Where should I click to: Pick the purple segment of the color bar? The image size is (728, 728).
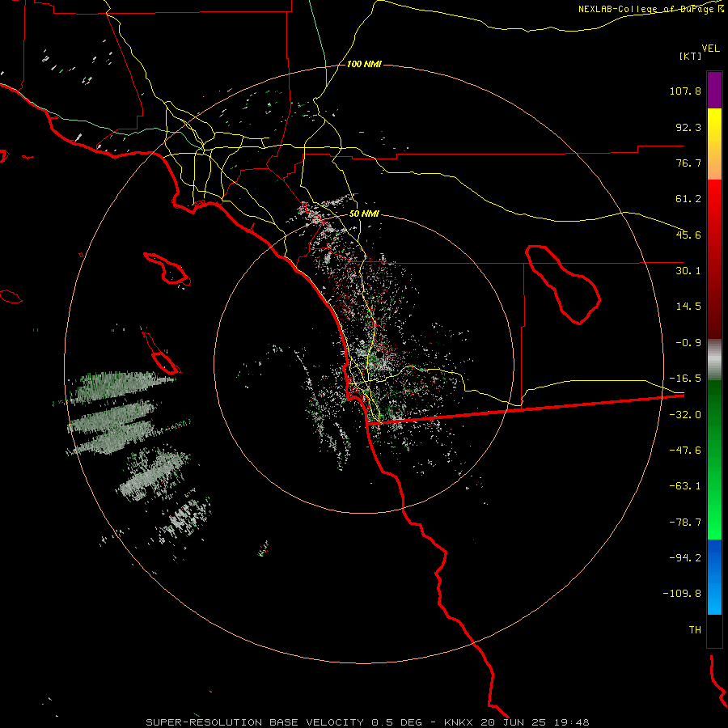(x=714, y=90)
